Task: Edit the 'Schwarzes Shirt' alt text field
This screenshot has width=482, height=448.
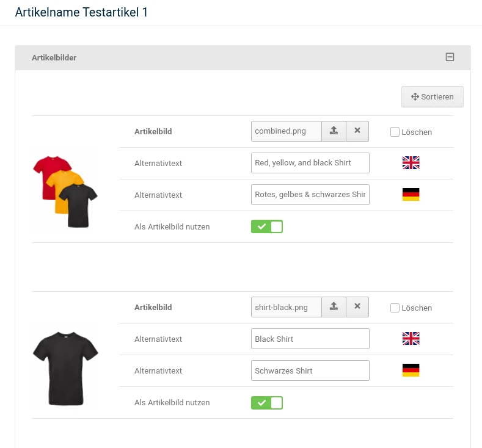Action: click(310, 370)
